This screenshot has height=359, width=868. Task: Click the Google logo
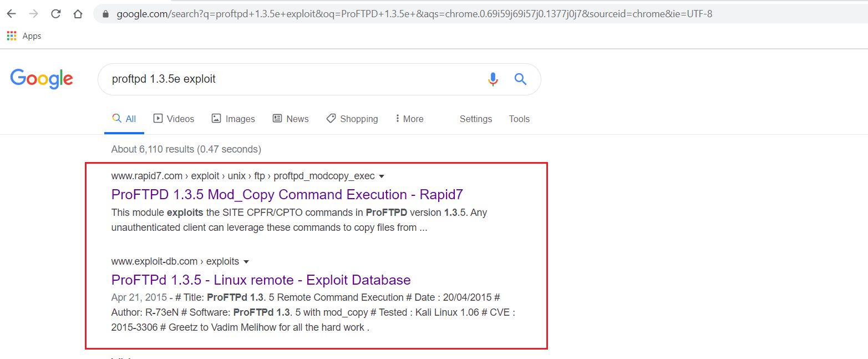42,79
